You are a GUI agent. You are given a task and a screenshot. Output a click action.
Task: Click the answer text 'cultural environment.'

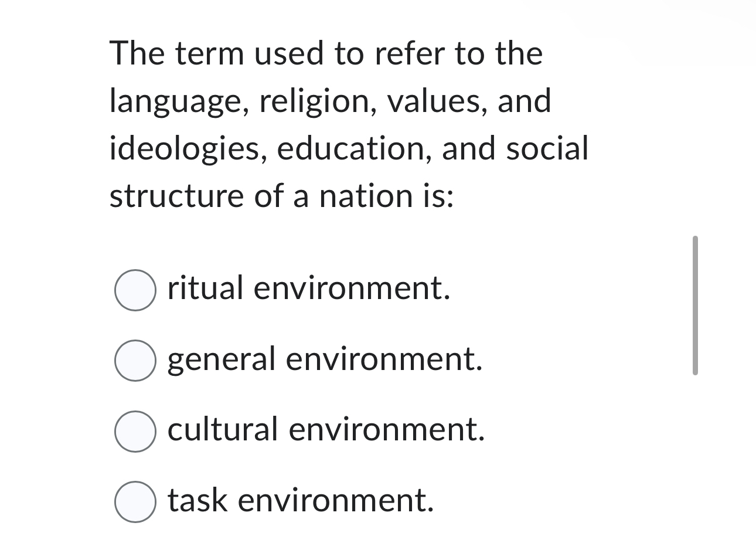[x=326, y=431]
